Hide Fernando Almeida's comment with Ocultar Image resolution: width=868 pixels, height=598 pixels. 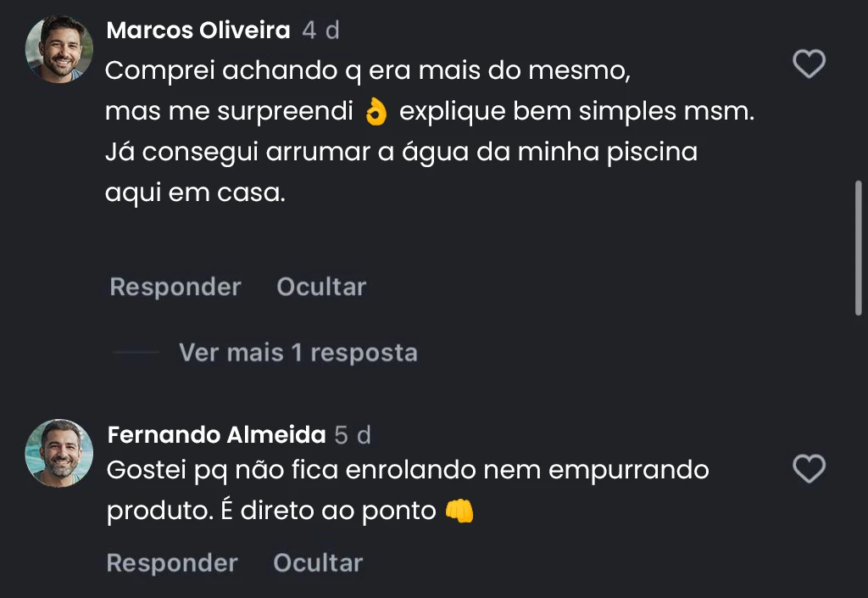click(318, 563)
